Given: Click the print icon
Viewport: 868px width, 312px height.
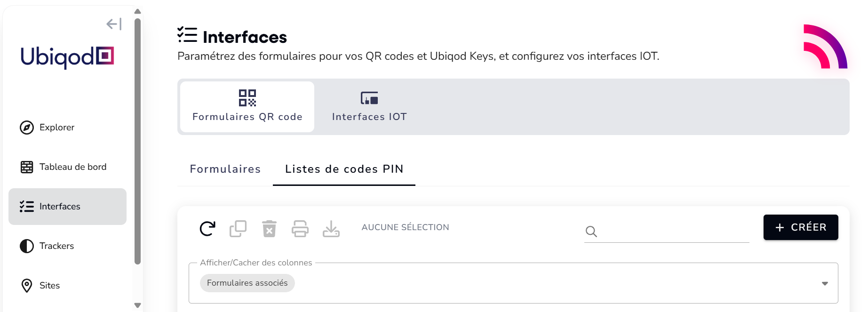Looking at the screenshot, I should pos(300,229).
